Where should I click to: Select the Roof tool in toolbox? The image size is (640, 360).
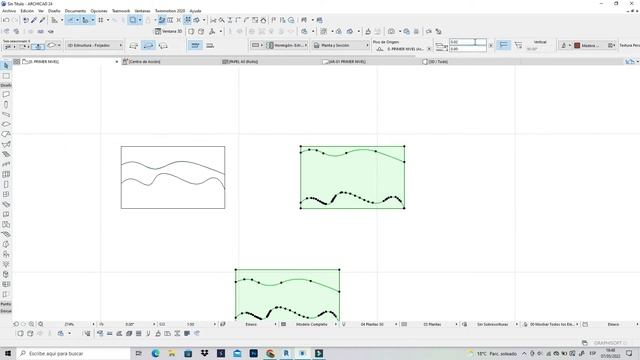6,134
